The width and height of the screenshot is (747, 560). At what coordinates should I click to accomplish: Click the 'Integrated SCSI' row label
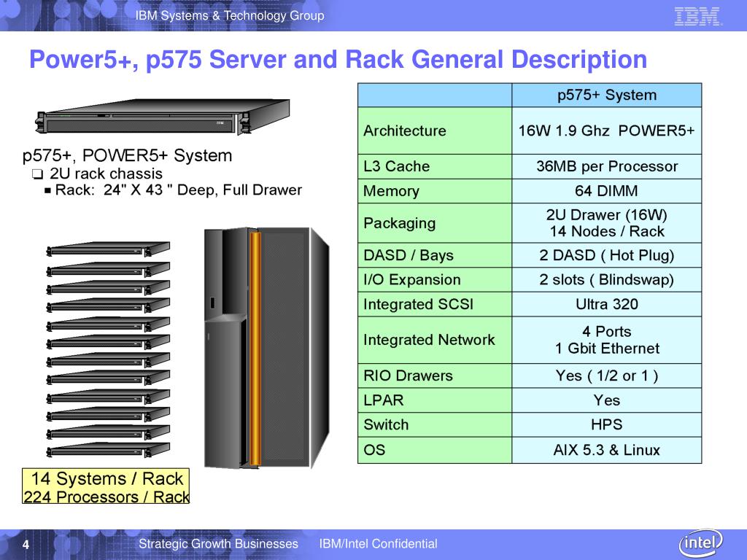click(435, 304)
